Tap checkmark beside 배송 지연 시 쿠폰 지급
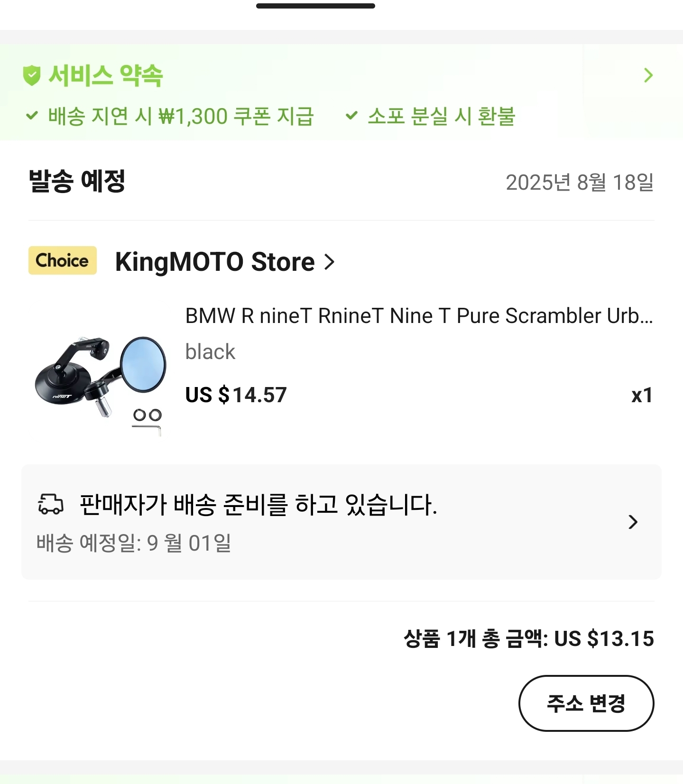The width and height of the screenshot is (683, 784). [x=32, y=115]
